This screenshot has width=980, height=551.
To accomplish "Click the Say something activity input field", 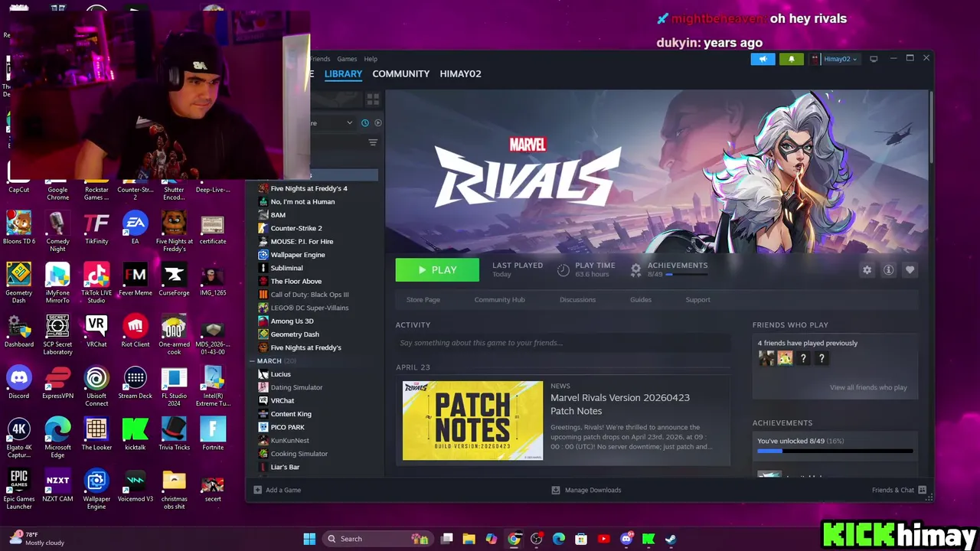I will pos(562,343).
